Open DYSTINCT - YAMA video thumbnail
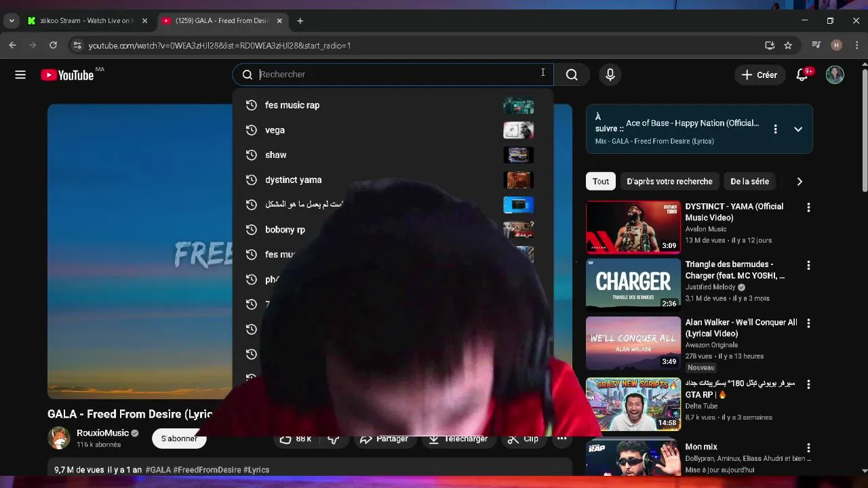 633,227
